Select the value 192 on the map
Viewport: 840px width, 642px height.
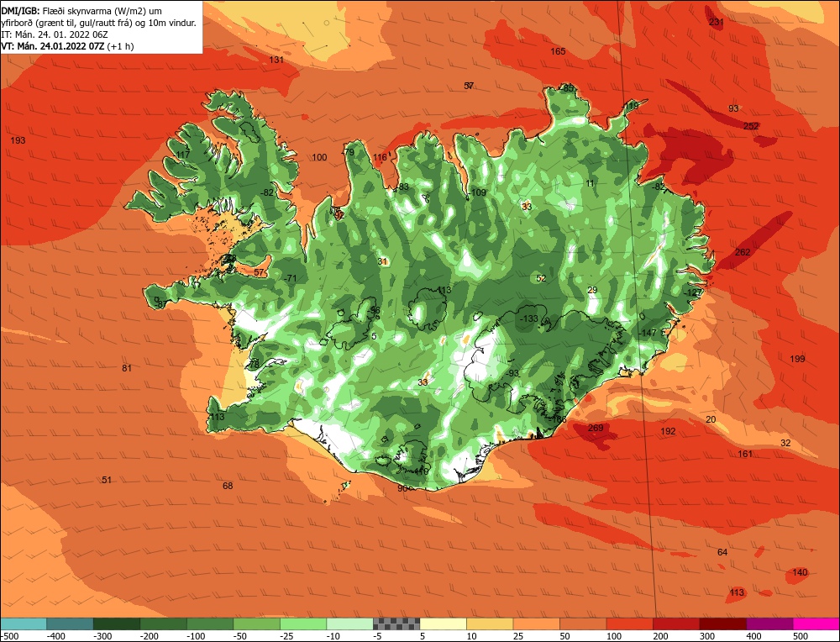click(668, 431)
